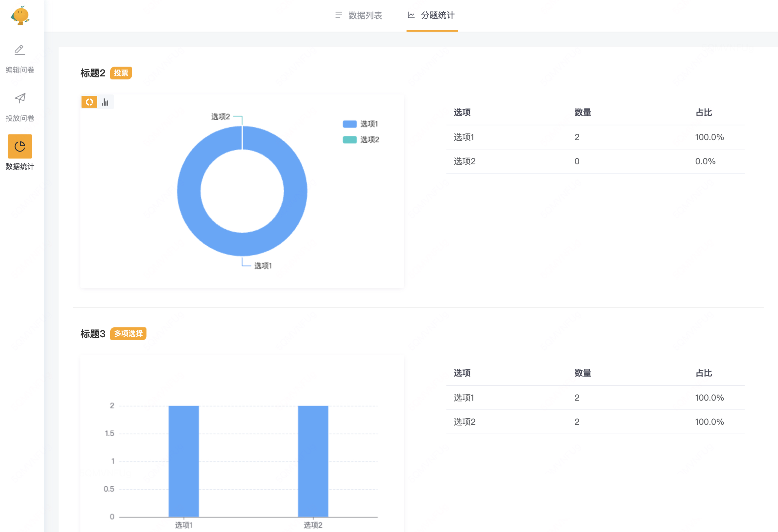Switch to bar chart view icon
778x532 pixels.
coord(105,102)
